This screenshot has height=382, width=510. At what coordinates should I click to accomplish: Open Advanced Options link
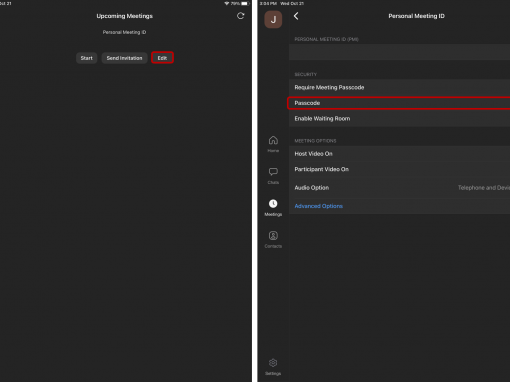318,206
